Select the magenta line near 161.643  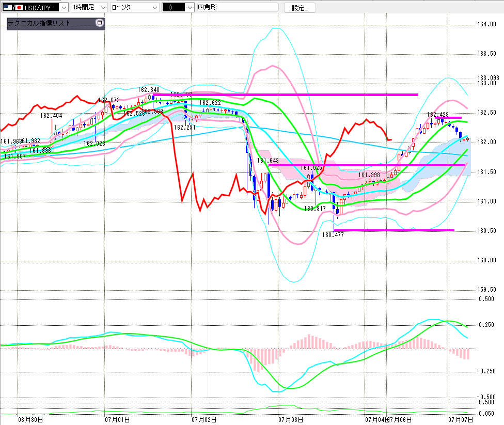[367, 165]
